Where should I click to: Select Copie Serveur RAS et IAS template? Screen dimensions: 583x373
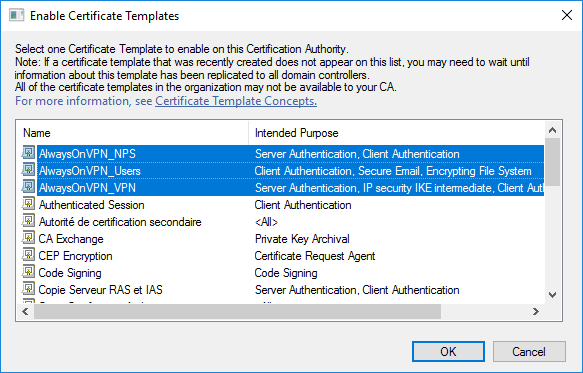point(100,290)
